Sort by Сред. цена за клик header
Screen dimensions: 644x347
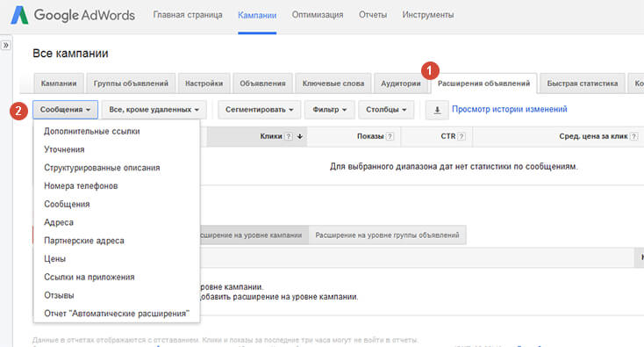click(x=593, y=136)
